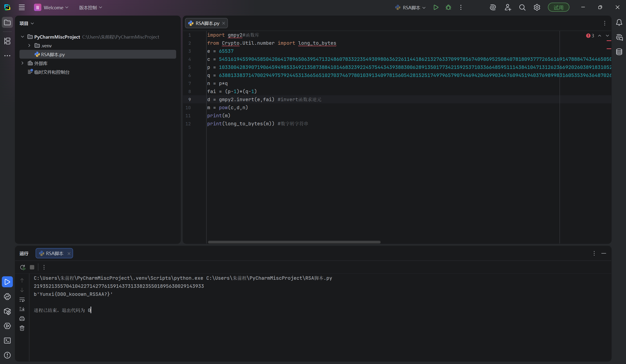The width and height of the screenshot is (626, 364).
Task: Open the Python Console tool window
Action: click(7, 297)
